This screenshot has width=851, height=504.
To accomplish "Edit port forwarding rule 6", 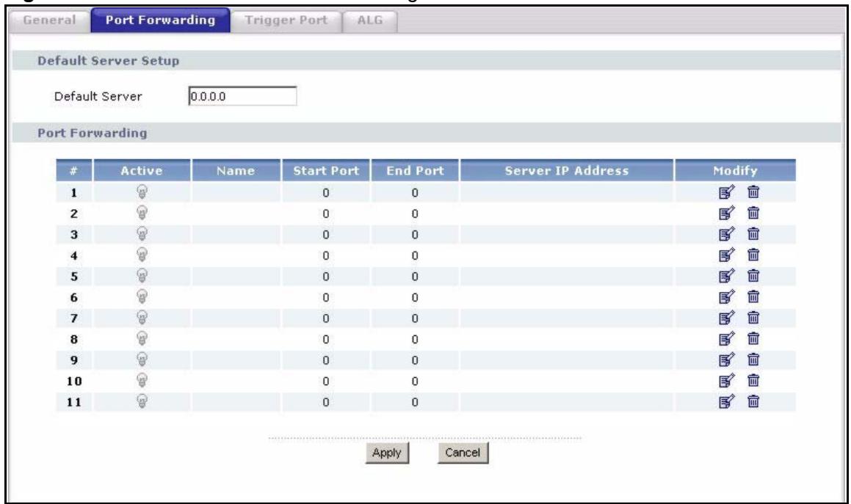I will tap(726, 297).
